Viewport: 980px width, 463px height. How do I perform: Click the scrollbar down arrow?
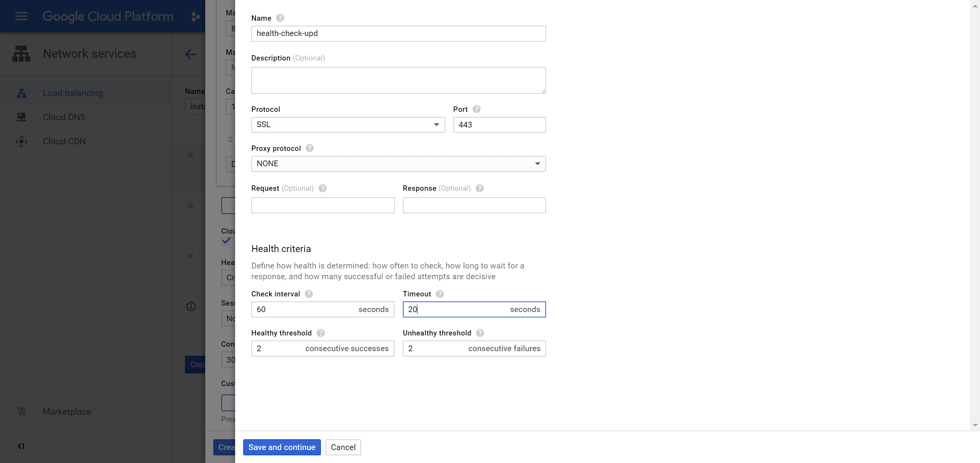975,425
